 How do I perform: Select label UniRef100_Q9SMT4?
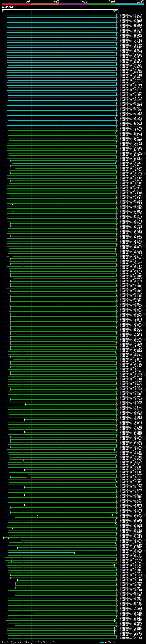coord(131,135)
